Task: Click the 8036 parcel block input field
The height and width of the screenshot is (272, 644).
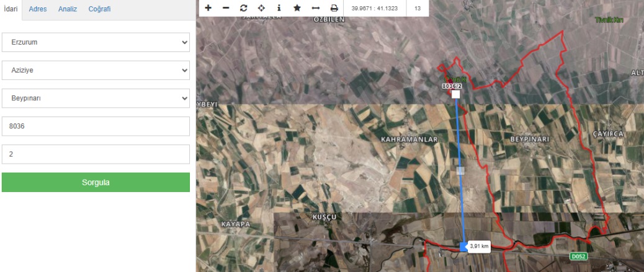Action: coord(96,126)
